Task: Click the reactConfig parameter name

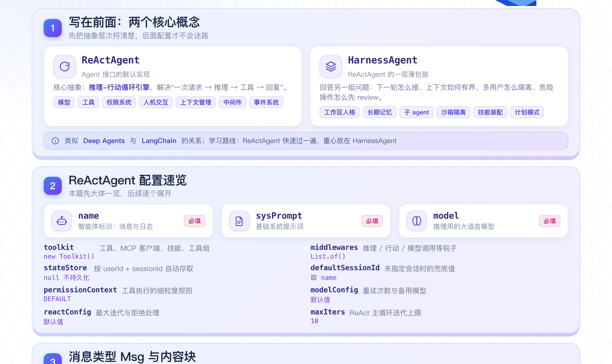Action: click(x=67, y=312)
